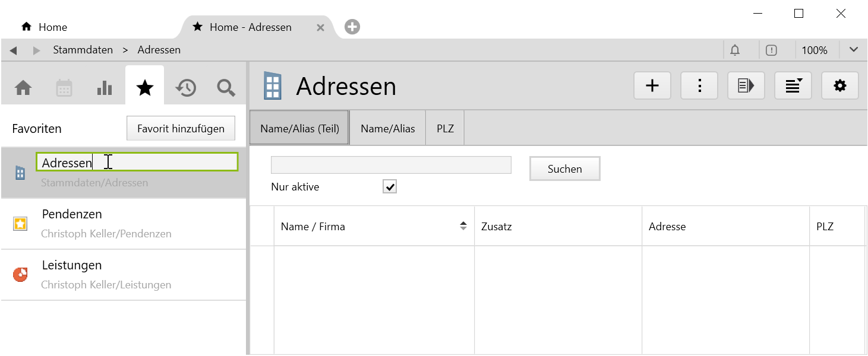
Task: Select the Name/Alias search tab
Action: 387,128
